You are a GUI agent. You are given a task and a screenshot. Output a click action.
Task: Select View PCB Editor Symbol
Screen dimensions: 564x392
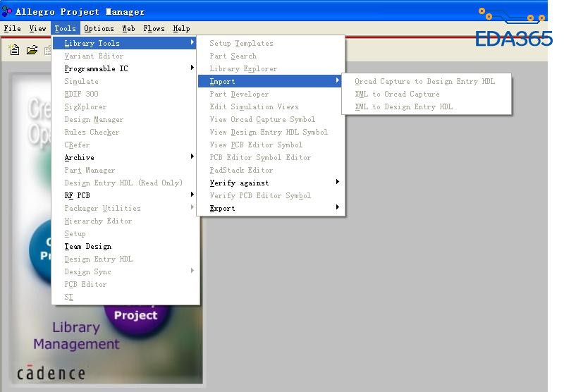(271, 145)
